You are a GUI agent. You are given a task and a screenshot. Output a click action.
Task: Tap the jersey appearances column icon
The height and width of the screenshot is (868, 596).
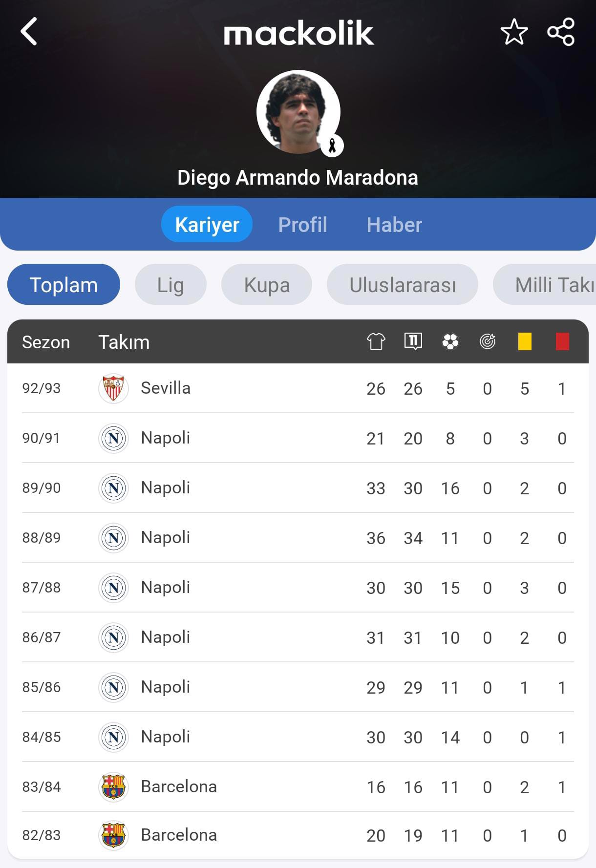pyautogui.click(x=376, y=341)
